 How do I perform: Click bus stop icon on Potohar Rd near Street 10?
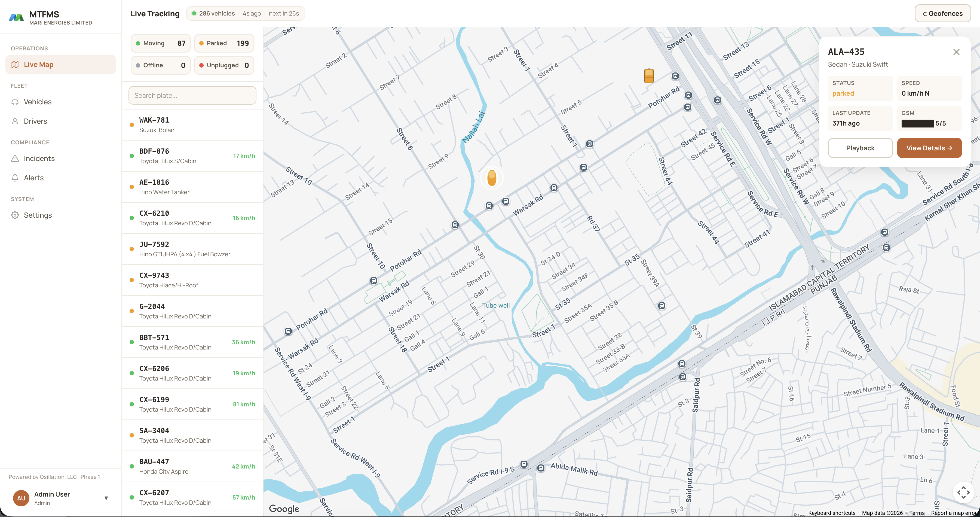pos(373,281)
